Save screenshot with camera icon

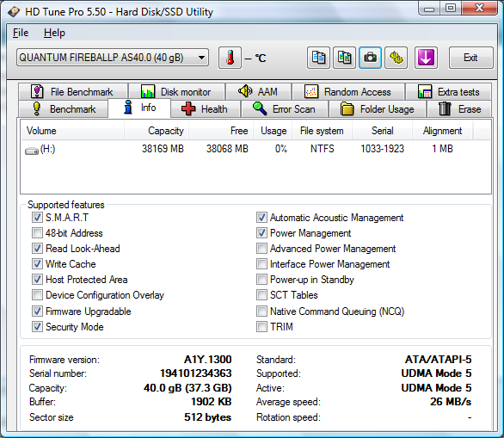point(370,58)
